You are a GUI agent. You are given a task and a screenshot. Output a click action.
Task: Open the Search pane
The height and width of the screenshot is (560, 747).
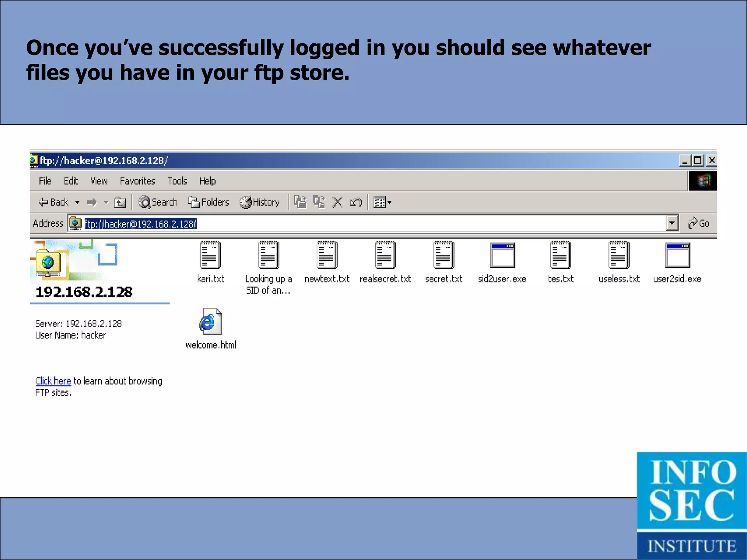pyautogui.click(x=158, y=202)
